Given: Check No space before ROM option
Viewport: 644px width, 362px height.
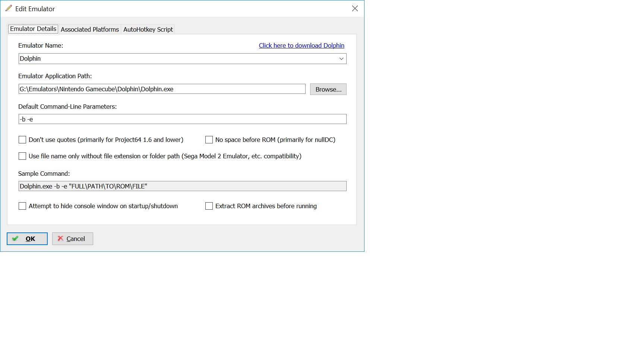Looking at the screenshot, I should 209,140.
